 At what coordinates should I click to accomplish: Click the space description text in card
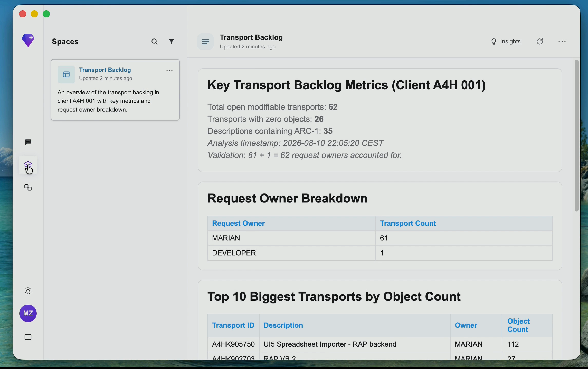pyautogui.click(x=108, y=101)
